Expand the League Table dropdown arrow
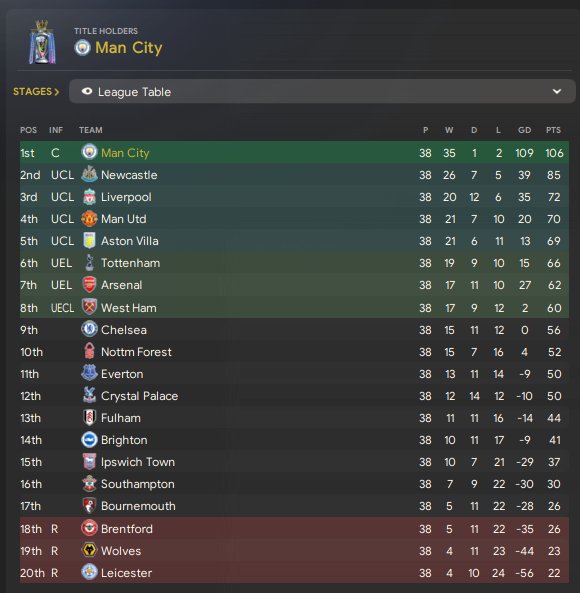580x593 pixels. (x=557, y=91)
